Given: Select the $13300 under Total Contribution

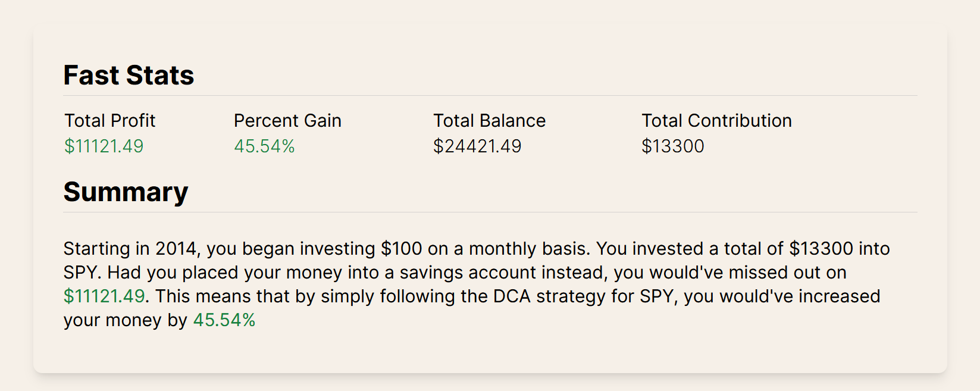Looking at the screenshot, I should click(672, 146).
